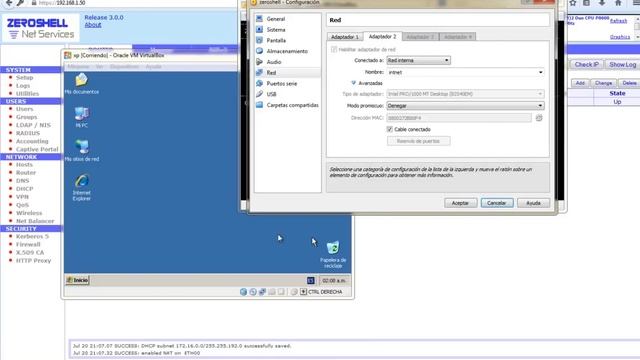
Task: Open HTTP Proxy link
Action: [x=33, y=260]
